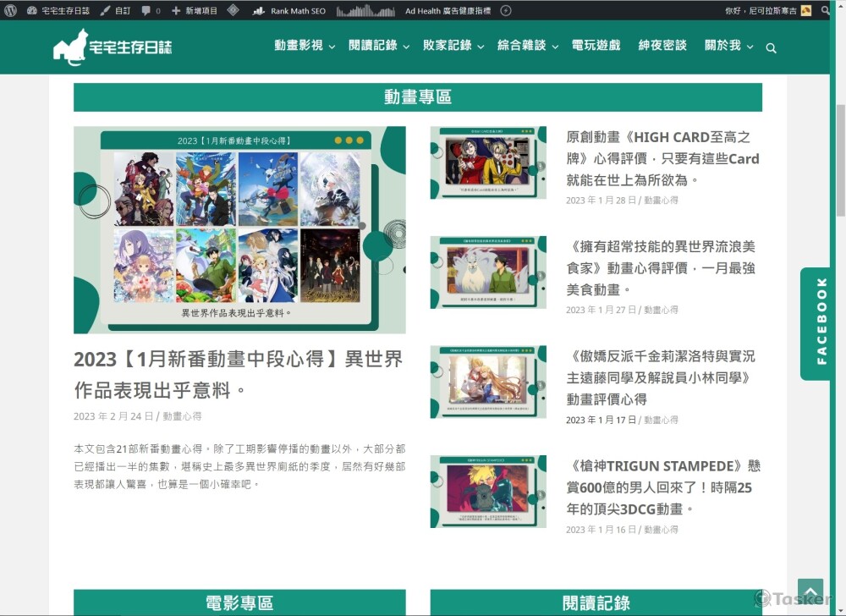Click 動畫心得 category beside 2023 年 1 月 17 日
Screen dimensions: 846x616
pos(661,420)
